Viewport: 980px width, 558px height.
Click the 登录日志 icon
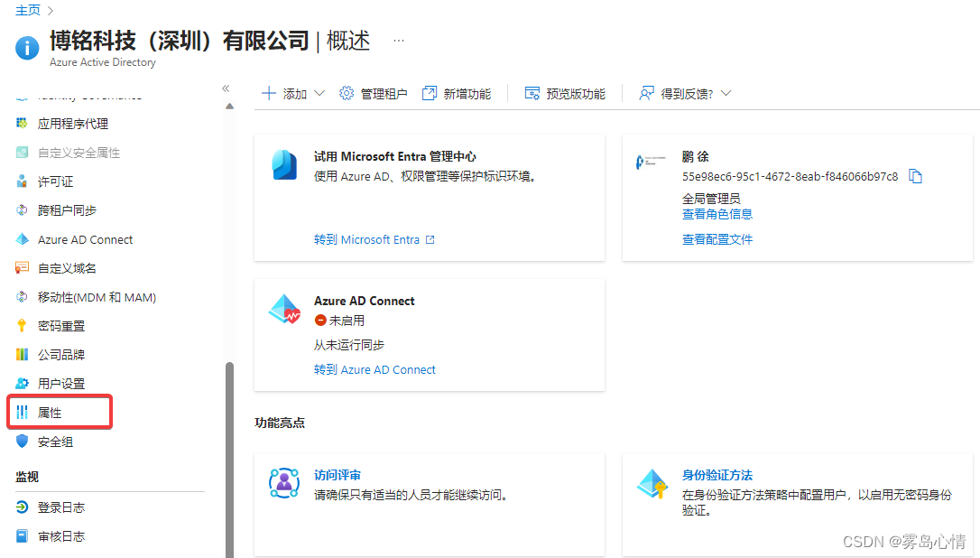click(22, 507)
